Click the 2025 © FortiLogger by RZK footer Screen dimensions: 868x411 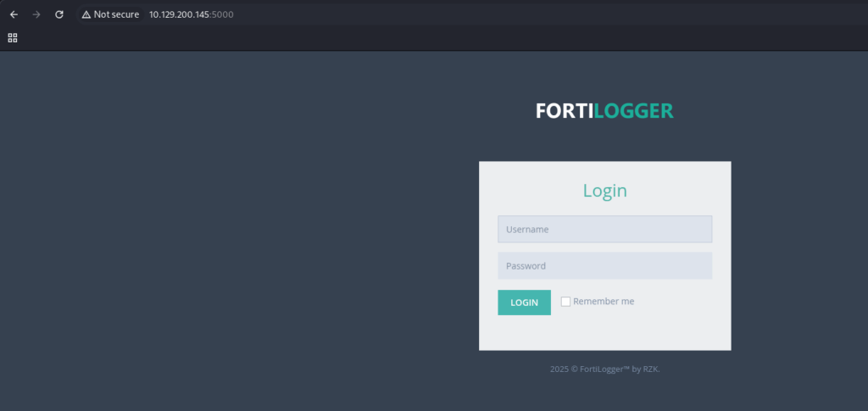tap(604, 369)
